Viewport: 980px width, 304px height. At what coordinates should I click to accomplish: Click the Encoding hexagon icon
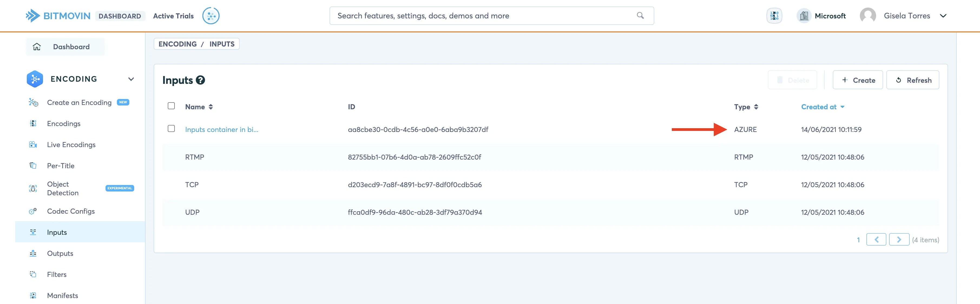pyautogui.click(x=35, y=79)
